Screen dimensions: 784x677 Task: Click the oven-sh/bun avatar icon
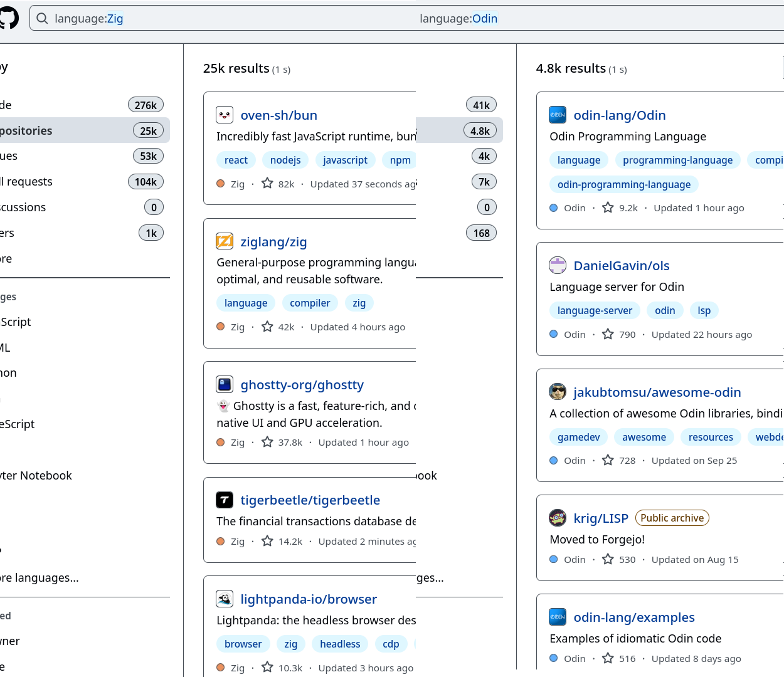point(225,115)
